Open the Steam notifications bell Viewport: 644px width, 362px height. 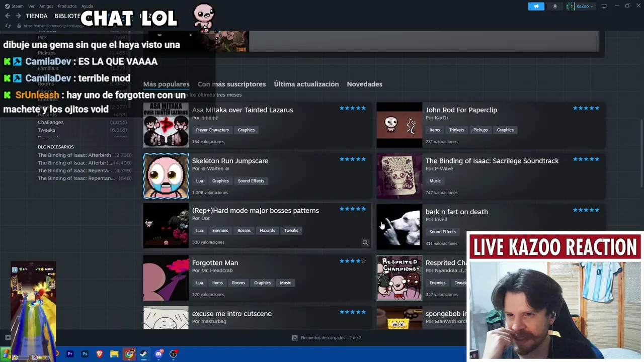(555, 6)
